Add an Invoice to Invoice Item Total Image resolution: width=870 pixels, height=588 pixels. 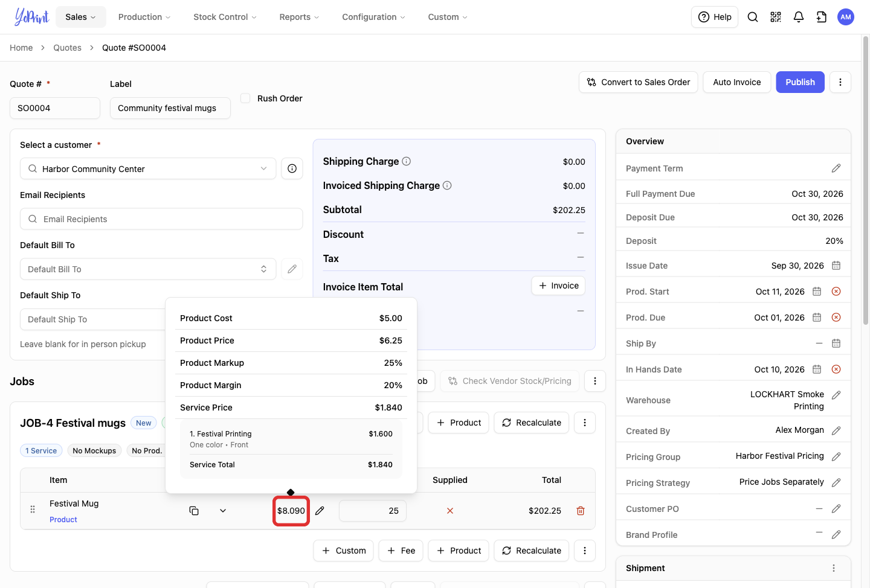click(x=558, y=286)
